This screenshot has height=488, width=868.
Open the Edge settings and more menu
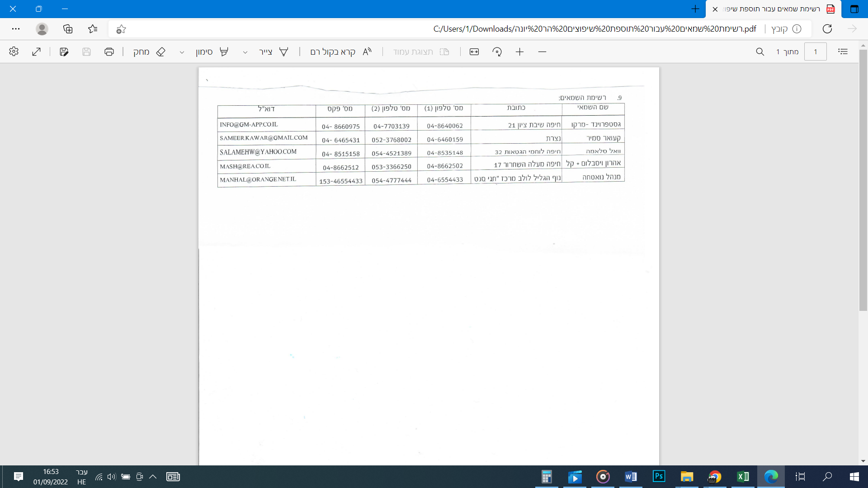[16, 28]
